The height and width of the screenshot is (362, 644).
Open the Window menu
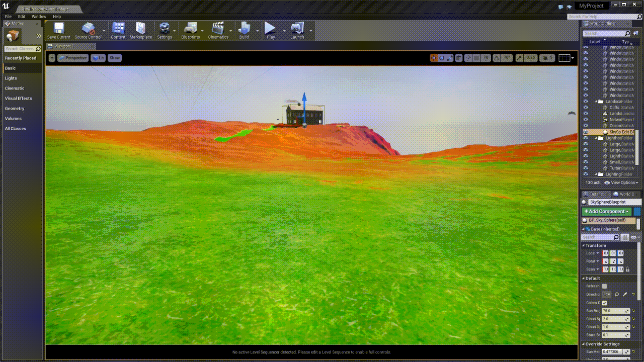[x=39, y=17]
